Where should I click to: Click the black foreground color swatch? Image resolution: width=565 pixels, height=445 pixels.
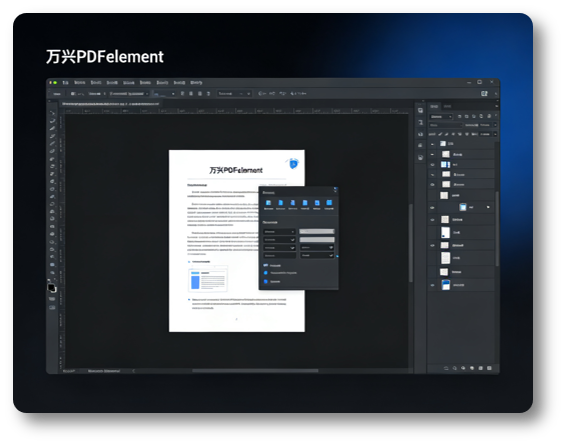(51, 287)
